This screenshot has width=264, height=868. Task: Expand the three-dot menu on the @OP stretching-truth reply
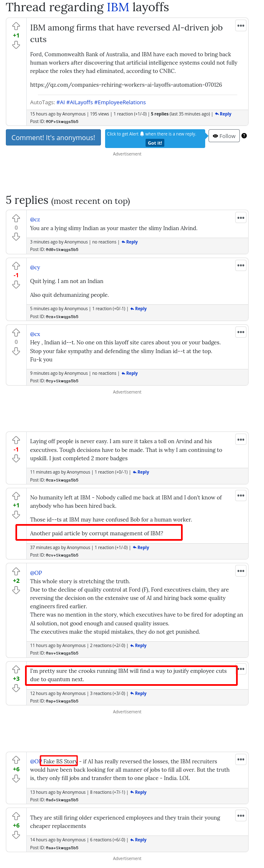click(x=241, y=571)
